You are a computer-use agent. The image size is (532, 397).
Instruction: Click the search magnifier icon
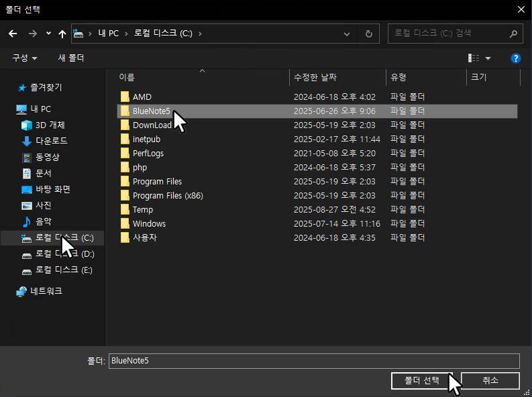514,34
